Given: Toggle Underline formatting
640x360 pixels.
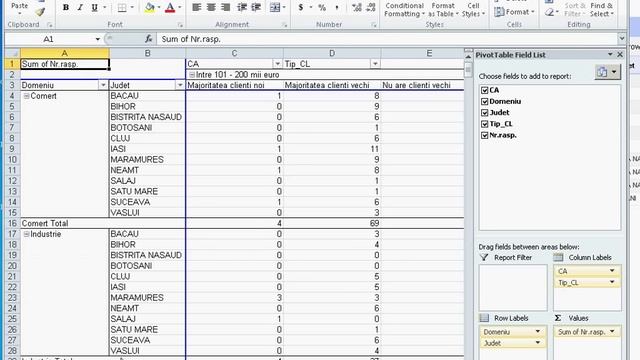Looking at the screenshot, I should point(94,7).
